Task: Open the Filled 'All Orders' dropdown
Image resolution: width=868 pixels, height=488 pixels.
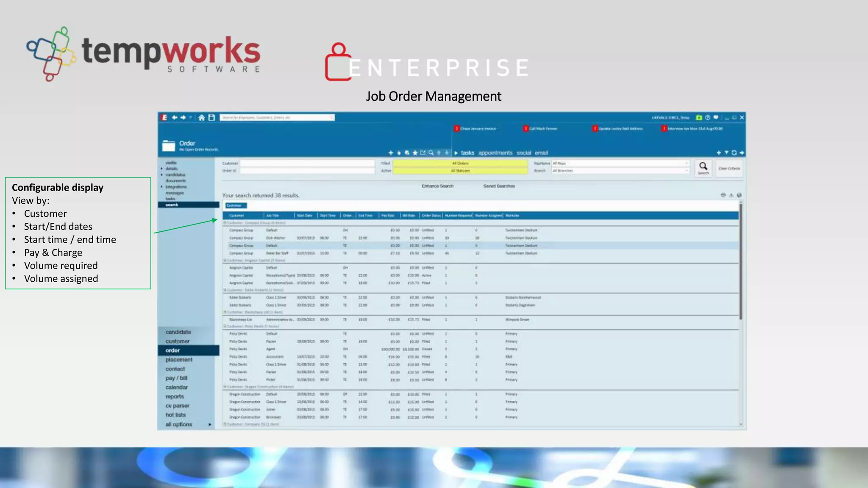Action: [x=460, y=163]
